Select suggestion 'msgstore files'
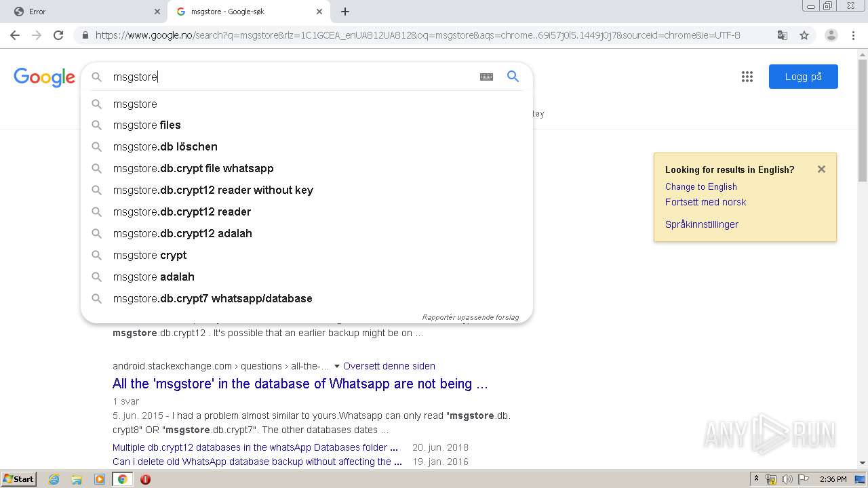Viewport: 868px width, 488px height. [x=307, y=125]
